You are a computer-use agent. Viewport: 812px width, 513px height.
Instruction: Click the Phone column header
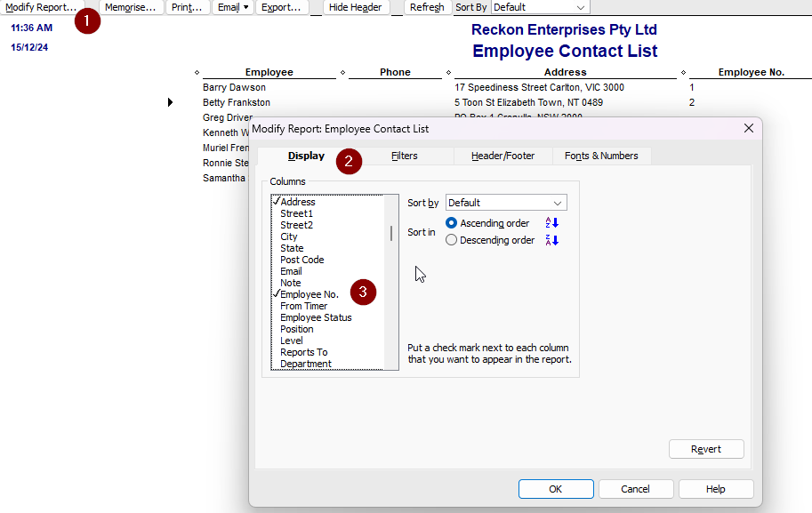coord(395,73)
